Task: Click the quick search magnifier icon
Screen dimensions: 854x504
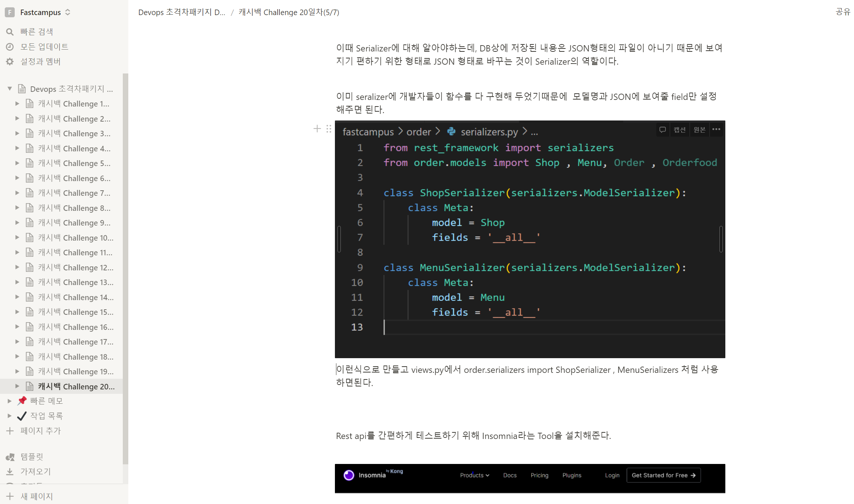Action: 10,32
